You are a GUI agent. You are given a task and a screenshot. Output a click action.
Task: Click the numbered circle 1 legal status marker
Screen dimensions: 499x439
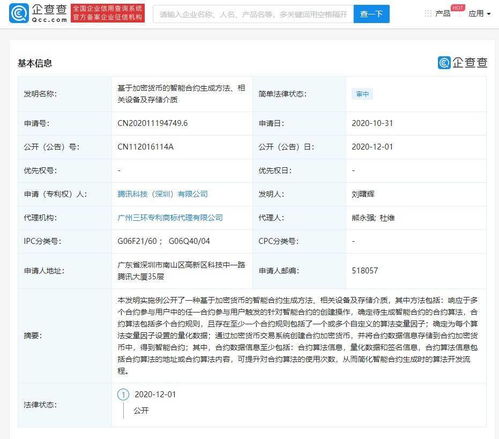tap(123, 395)
